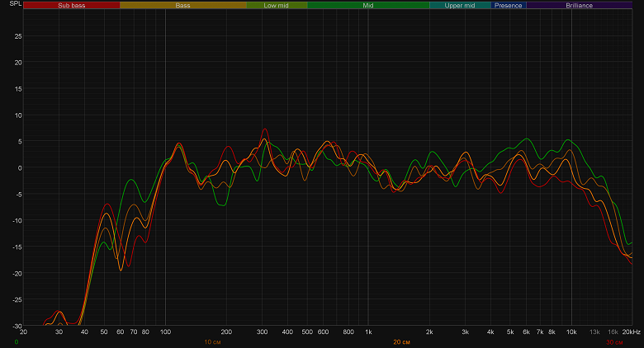The width and height of the screenshot is (644, 348).
Task: Click the 10 см legend label
Action: click(212, 342)
